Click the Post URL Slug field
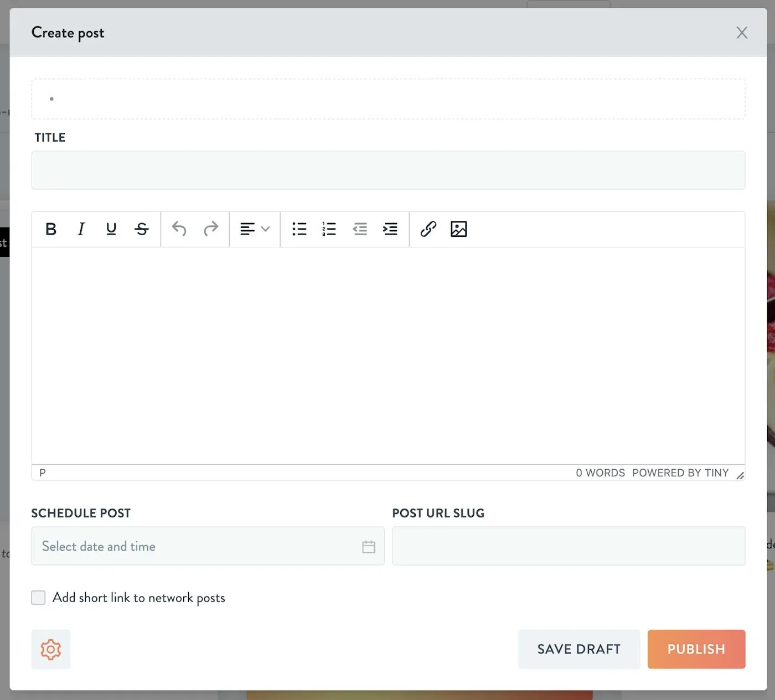The height and width of the screenshot is (700, 775). (569, 546)
